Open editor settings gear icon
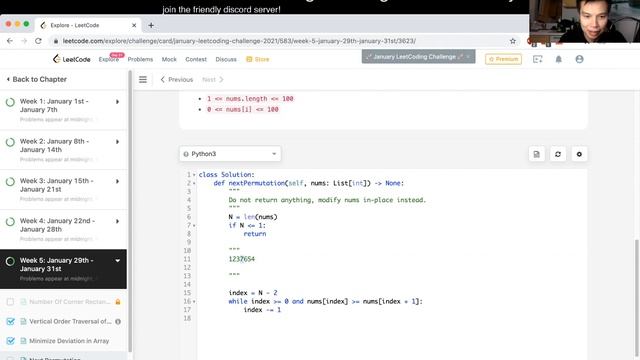Viewport: 640px width, 360px height. click(579, 154)
